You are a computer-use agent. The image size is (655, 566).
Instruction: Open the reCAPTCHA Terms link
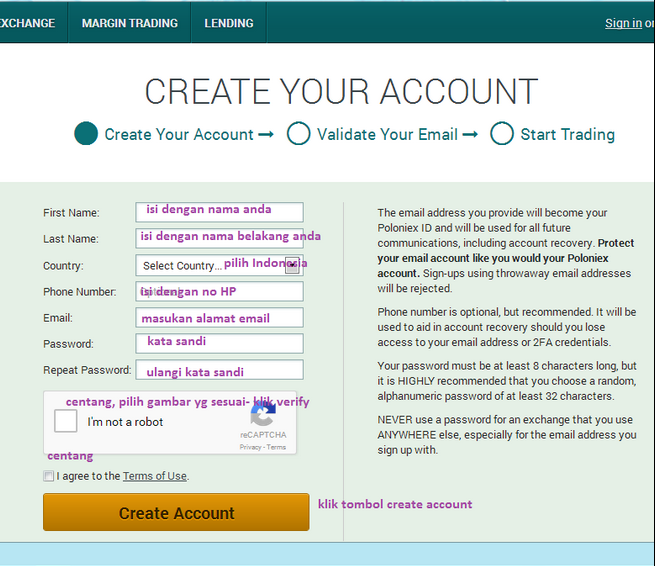(x=276, y=447)
